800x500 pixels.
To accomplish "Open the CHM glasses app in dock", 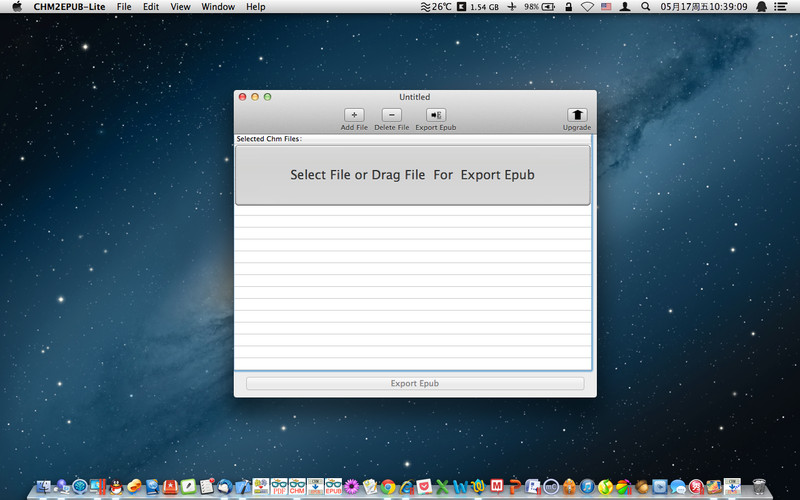I will [297, 487].
